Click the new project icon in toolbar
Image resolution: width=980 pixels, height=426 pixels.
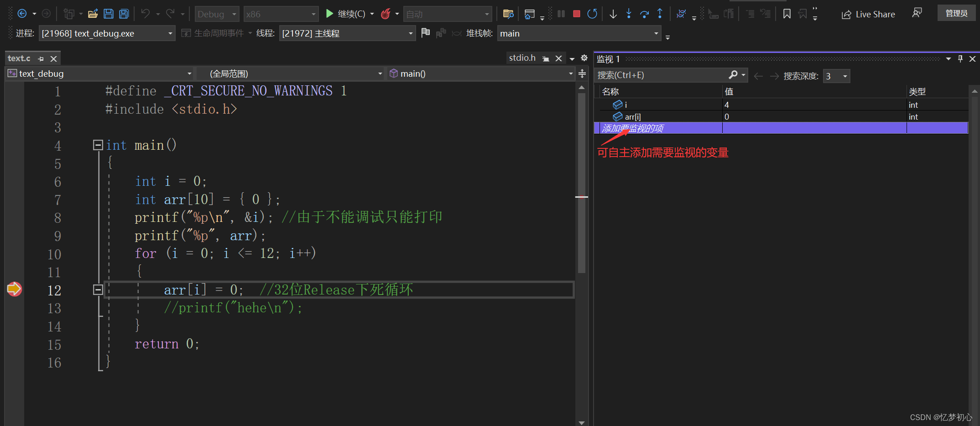coord(69,14)
